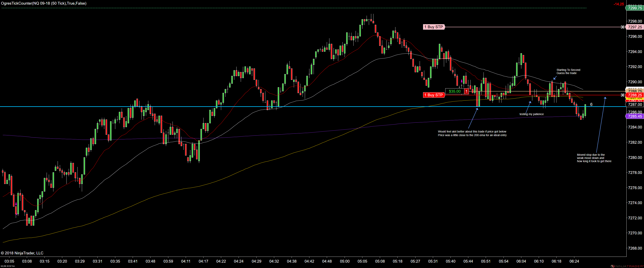Click the red -14.25 value
Screen dimensions: 644x268
click(619, 4)
